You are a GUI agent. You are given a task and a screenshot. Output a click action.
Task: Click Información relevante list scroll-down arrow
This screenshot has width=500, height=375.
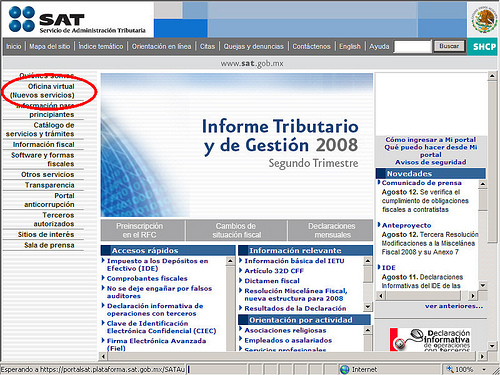click(x=368, y=306)
